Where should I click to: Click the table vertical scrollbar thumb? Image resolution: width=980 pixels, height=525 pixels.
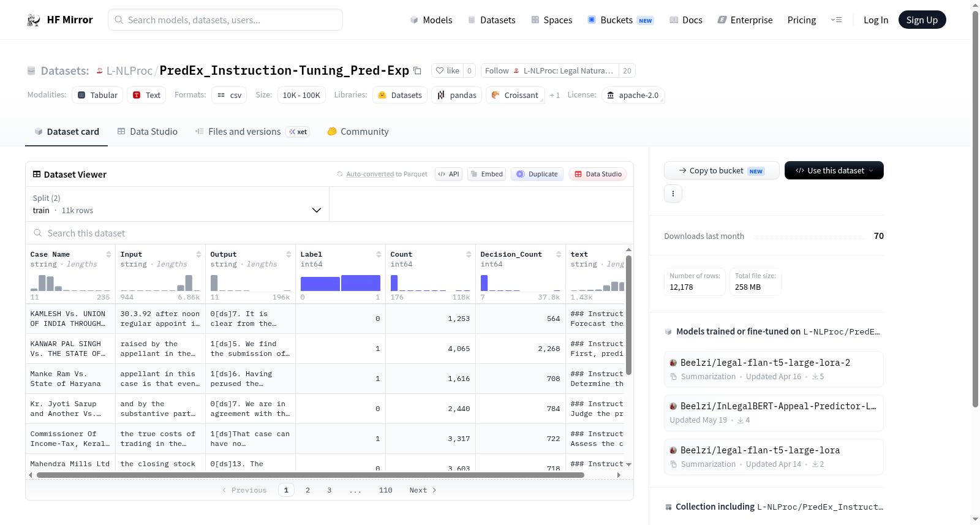tap(628, 315)
